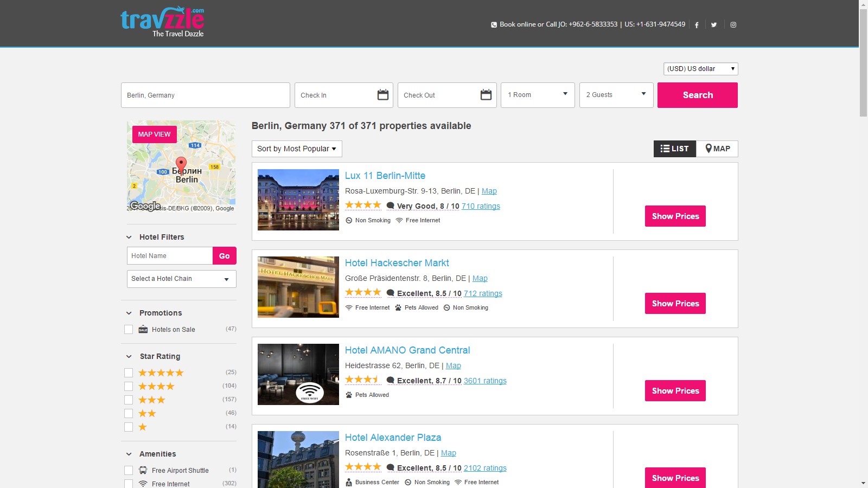Screen dimensions: 868x488
Task: Open Hotel AMANO Grand Central title link
Action: coord(407,350)
